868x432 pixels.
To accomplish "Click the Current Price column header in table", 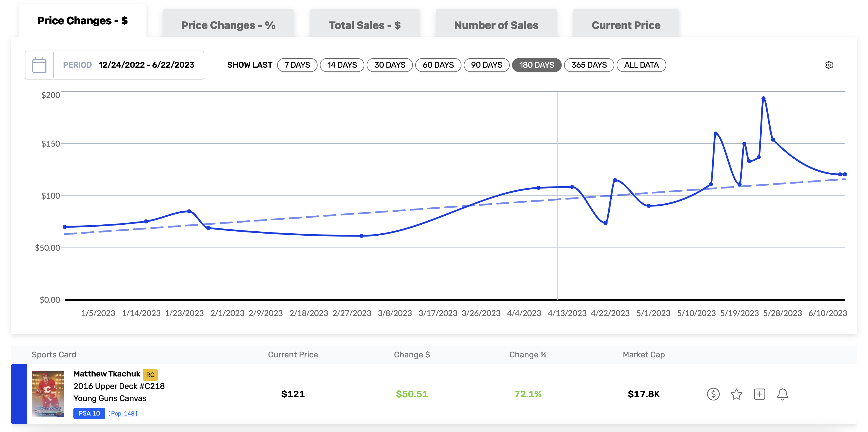I will point(293,355).
